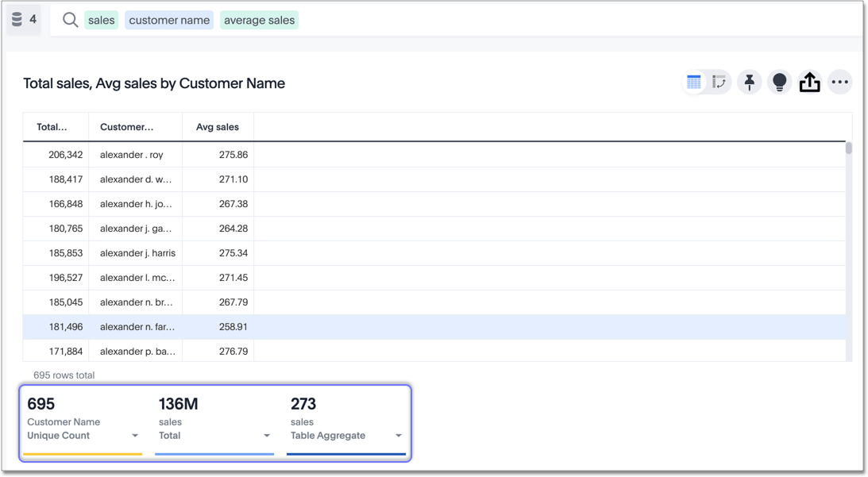Click the 695 Customer Name summary tile
Screen dimensions: 868x477
[83, 421]
